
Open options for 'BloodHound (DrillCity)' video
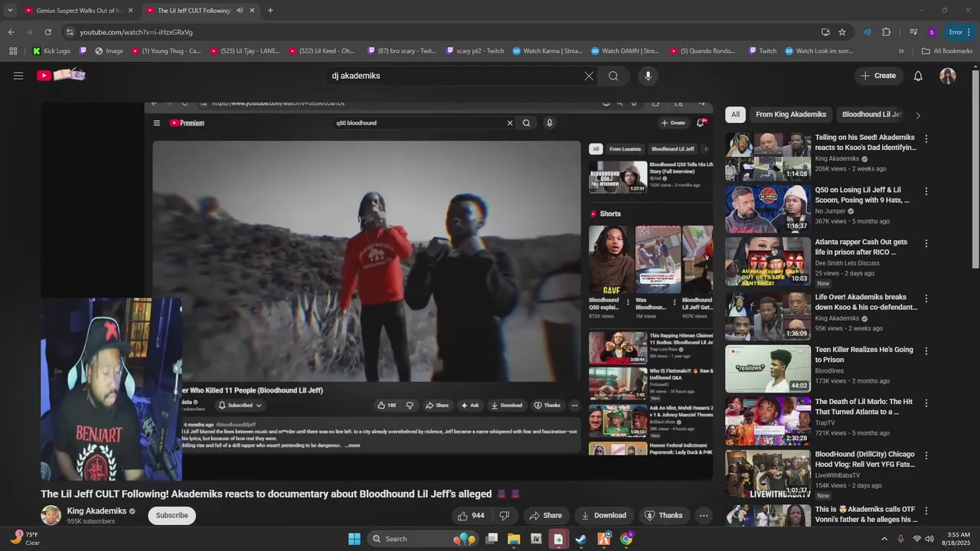[x=926, y=457]
